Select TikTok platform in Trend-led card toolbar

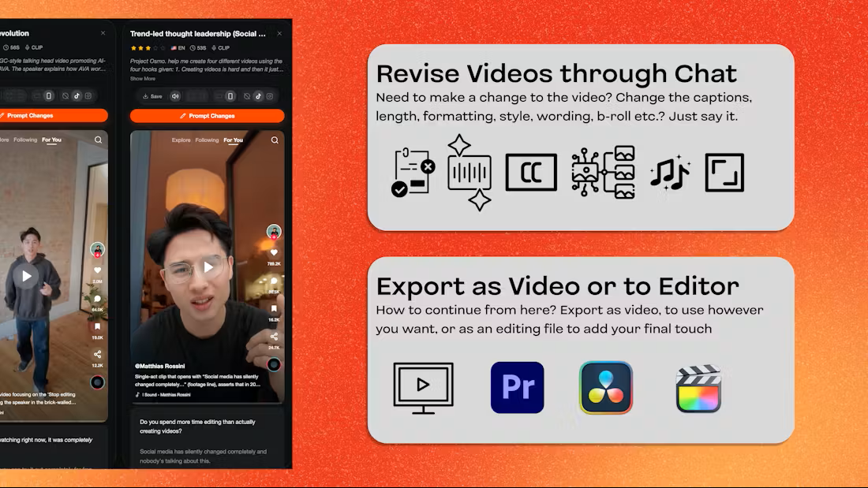[x=259, y=96]
